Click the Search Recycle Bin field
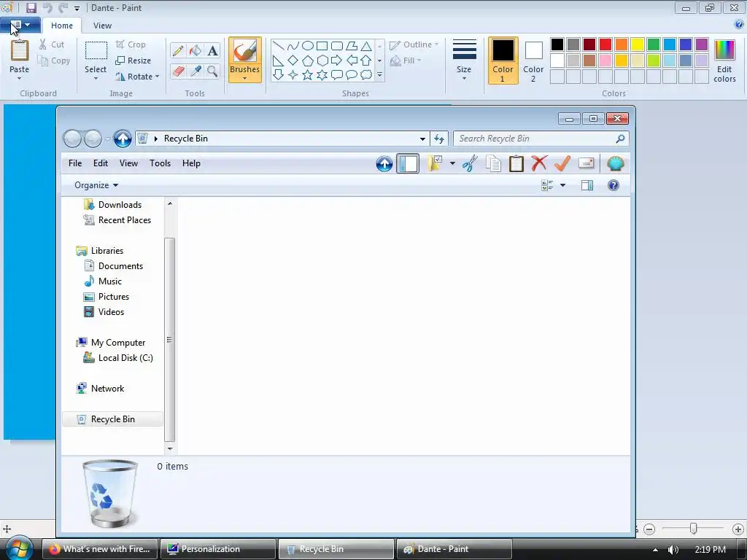This screenshot has height=560, width=747. (x=541, y=139)
